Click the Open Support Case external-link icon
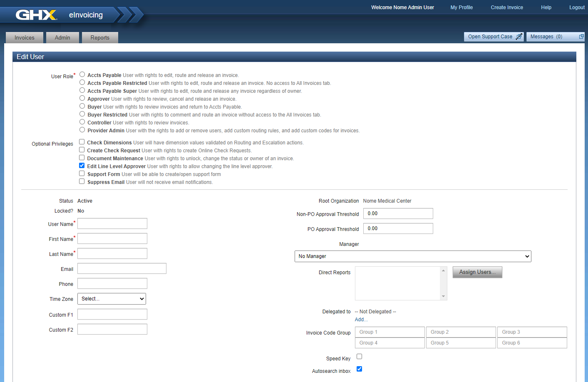Image resolution: width=588 pixels, height=382 pixels. (x=519, y=37)
